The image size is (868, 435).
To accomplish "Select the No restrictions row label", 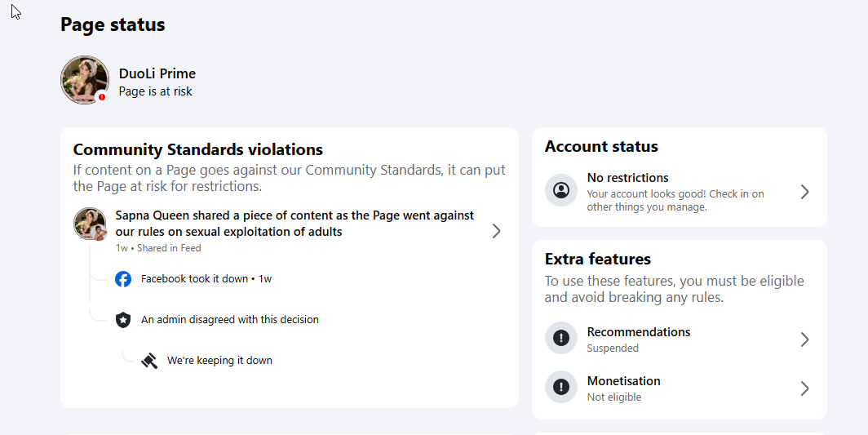I will (628, 178).
